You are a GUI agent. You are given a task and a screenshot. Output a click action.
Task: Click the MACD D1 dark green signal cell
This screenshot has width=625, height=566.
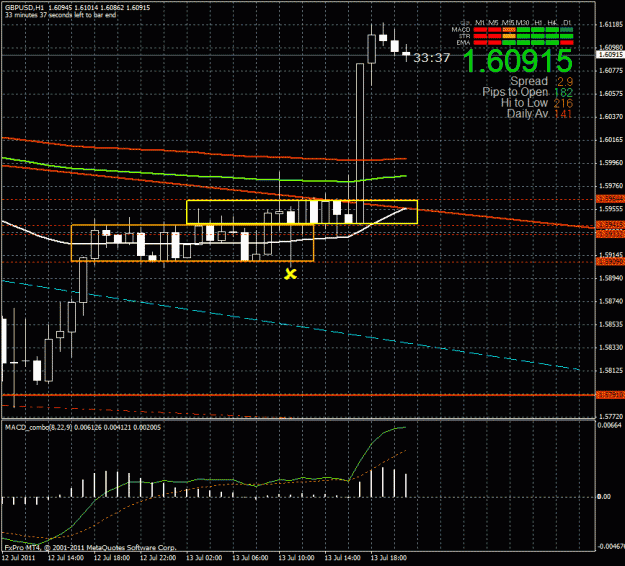[x=566, y=29]
